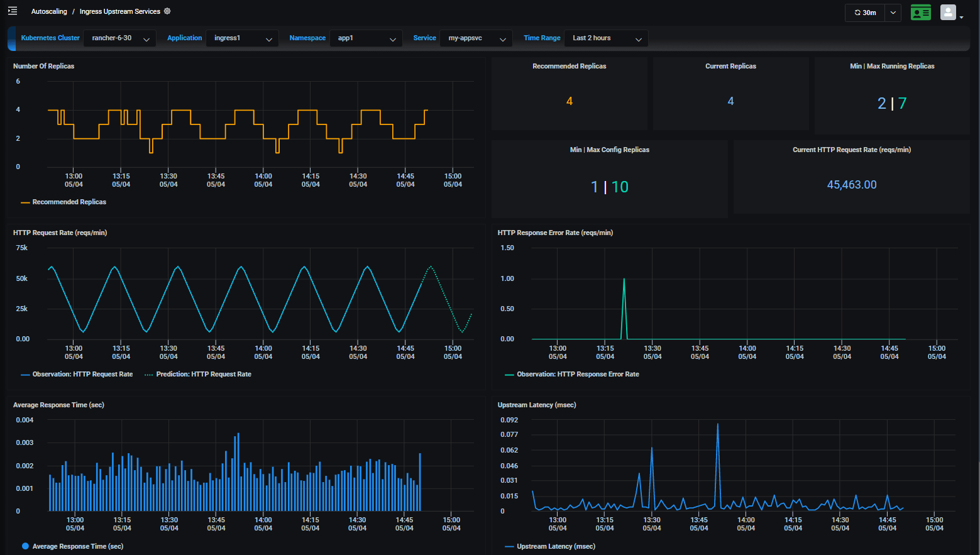Click the Average Response Time (sec) panel title

[x=58, y=405]
